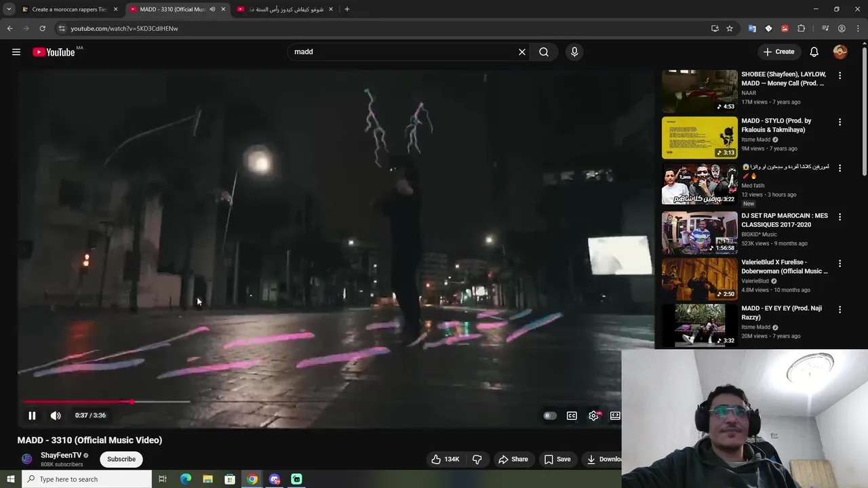
Task: Open MADD - EY EY EY video title
Action: coord(782,312)
